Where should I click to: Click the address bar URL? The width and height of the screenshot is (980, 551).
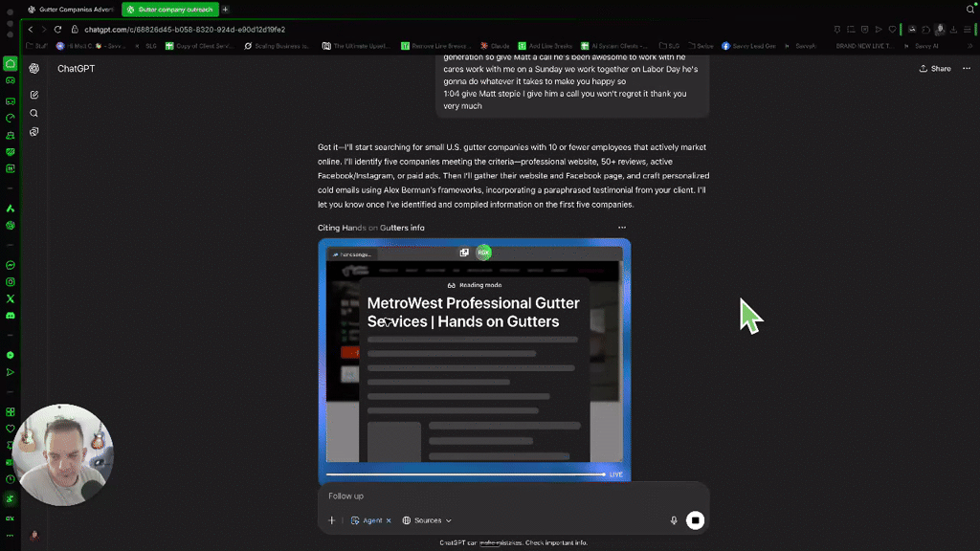(x=185, y=30)
